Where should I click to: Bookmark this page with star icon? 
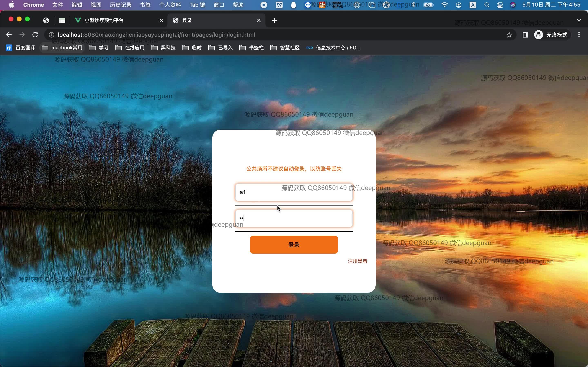[509, 35]
